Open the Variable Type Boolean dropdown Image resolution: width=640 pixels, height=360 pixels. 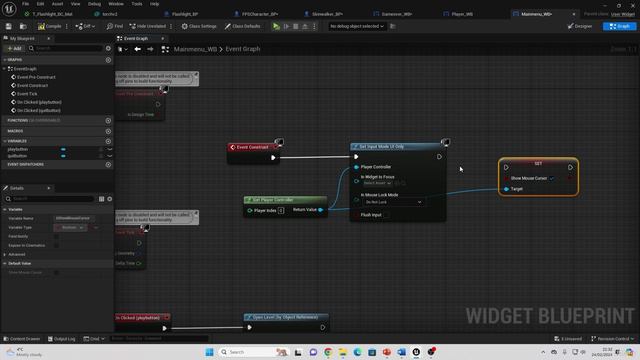[70, 227]
